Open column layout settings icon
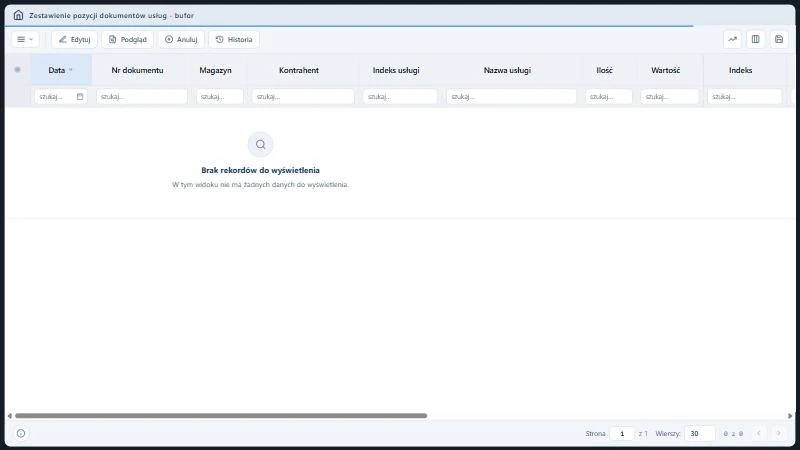800x450 pixels. [x=756, y=39]
